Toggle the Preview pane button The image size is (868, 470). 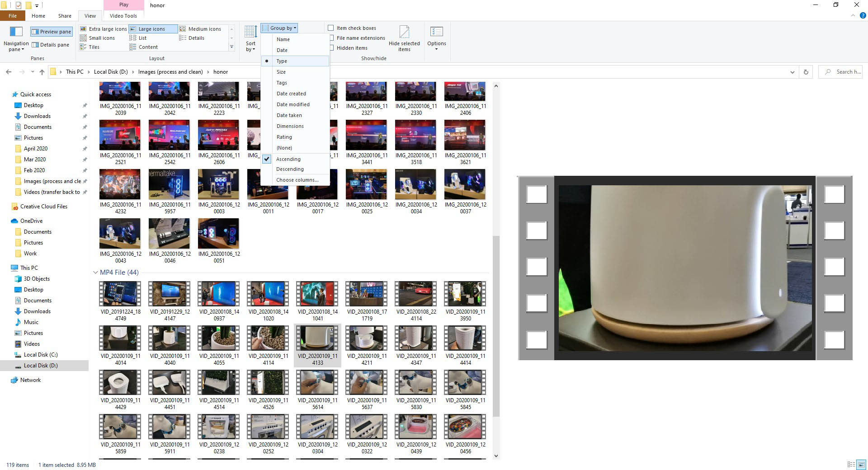[x=51, y=32]
